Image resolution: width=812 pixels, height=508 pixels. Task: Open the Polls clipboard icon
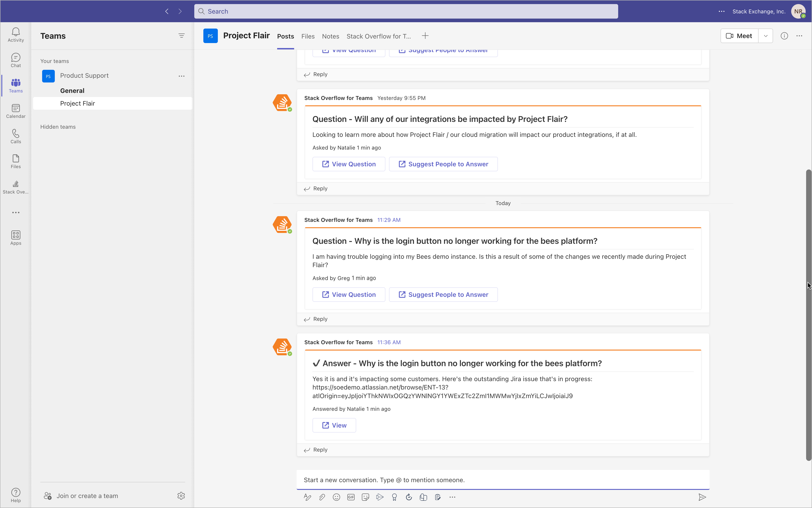point(438,497)
